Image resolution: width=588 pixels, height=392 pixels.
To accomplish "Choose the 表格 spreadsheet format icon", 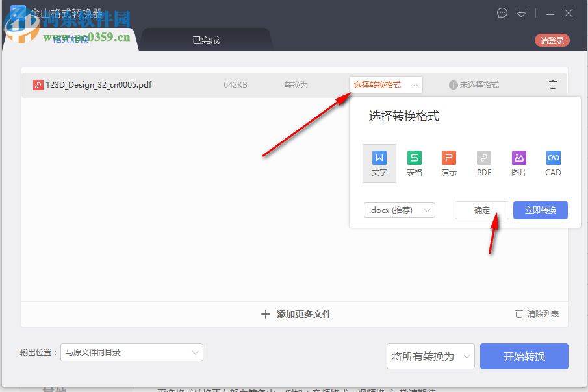I will click(x=415, y=164).
